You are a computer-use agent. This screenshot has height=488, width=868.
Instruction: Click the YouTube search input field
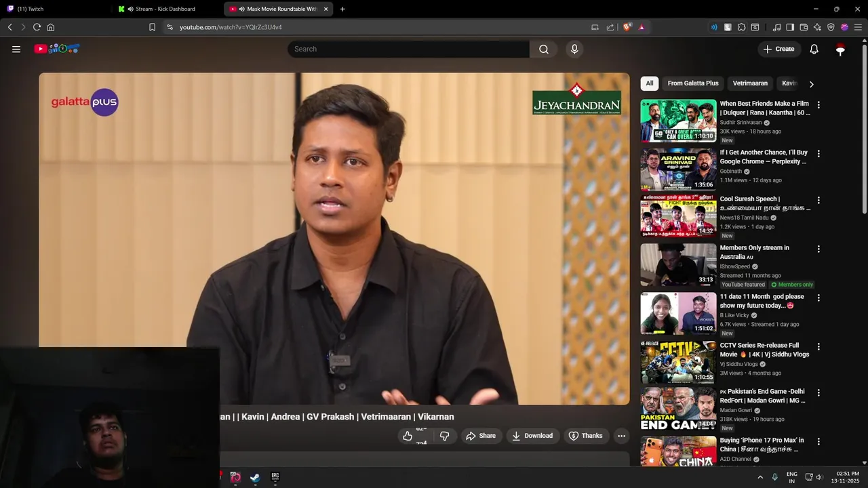coord(408,49)
